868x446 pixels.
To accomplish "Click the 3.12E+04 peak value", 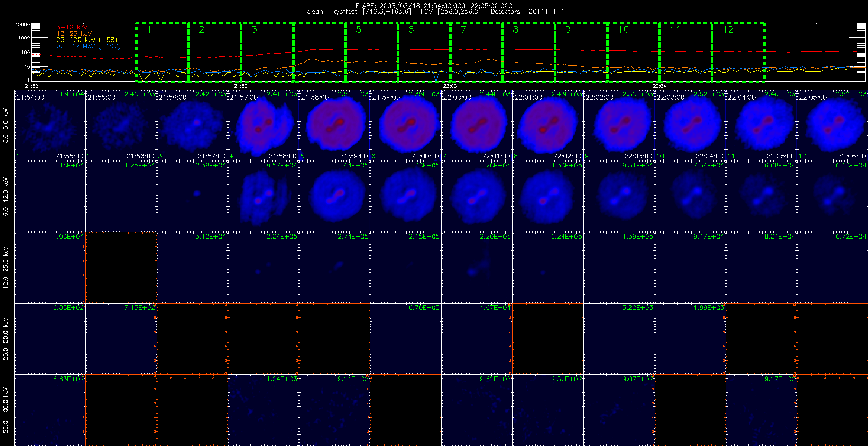I will point(211,237).
